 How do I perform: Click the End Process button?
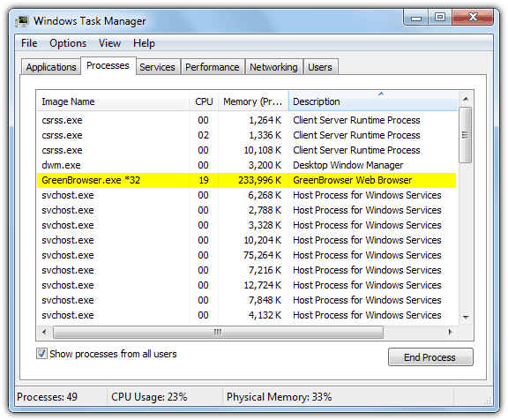pos(430,357)
